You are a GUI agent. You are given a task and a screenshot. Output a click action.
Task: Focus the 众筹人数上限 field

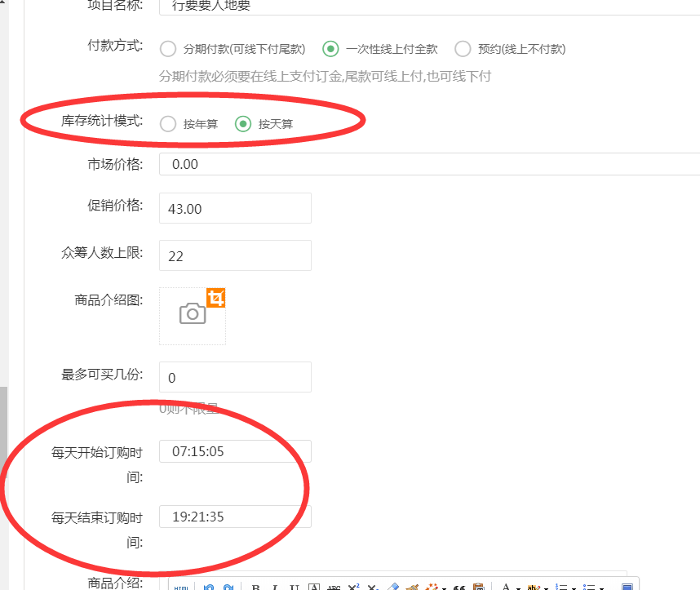[235, 256]
